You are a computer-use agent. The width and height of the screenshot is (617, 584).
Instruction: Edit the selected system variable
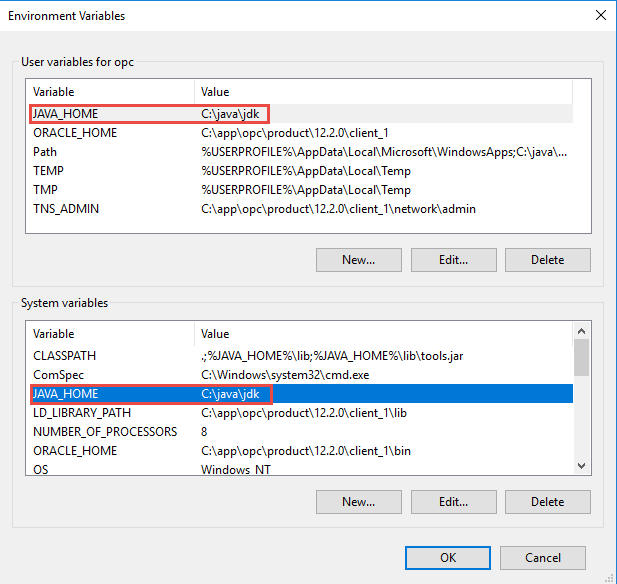tap(453, 502)
